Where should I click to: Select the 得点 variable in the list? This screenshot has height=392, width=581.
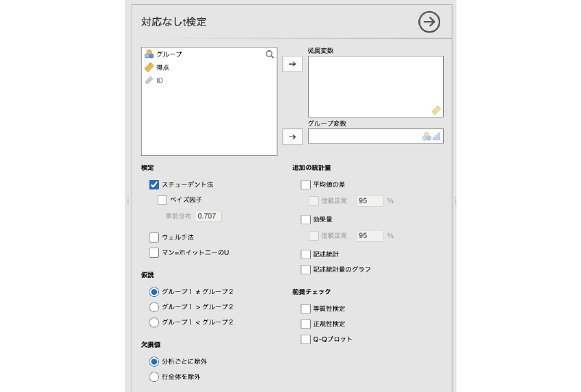point(163,68)
